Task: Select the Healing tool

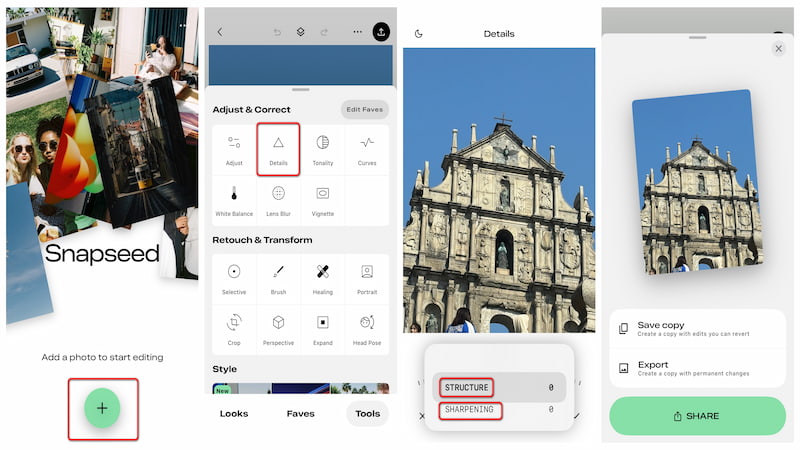Action: (322, 279)
